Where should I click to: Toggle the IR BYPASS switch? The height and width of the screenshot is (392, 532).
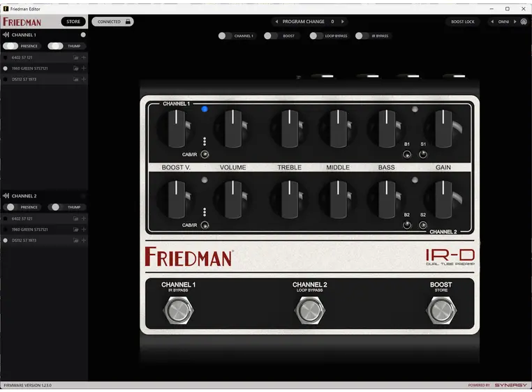(362, 36)
